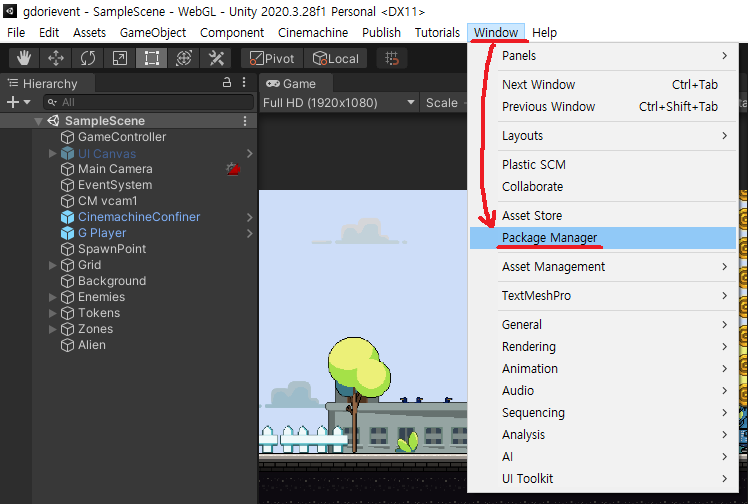Select the Main Camera object

tap(115, 169)
